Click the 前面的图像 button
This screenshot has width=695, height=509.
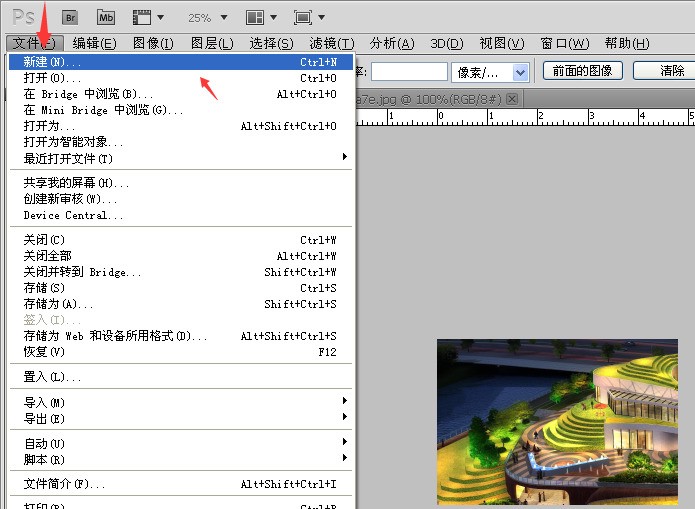(582, 70)
